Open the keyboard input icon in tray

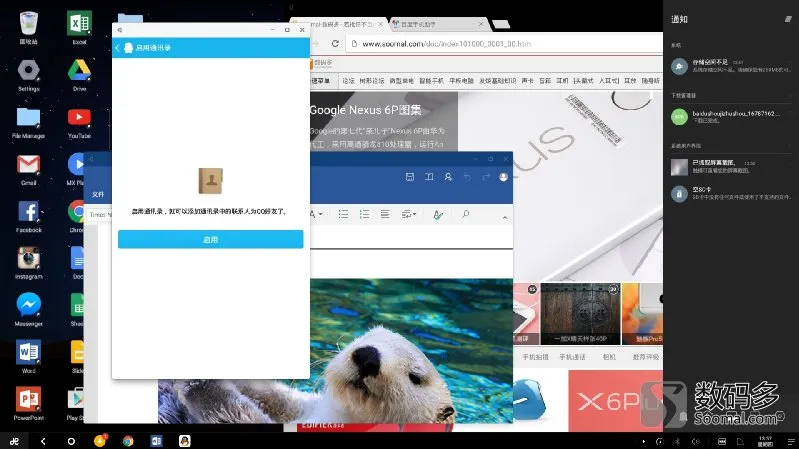tap(722, 441)
